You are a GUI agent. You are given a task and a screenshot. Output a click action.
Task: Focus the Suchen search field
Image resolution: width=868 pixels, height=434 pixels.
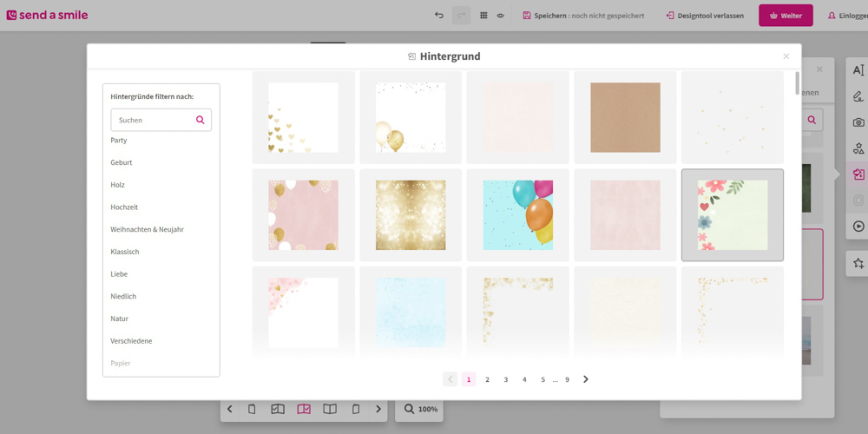click(x=154, y=120)
